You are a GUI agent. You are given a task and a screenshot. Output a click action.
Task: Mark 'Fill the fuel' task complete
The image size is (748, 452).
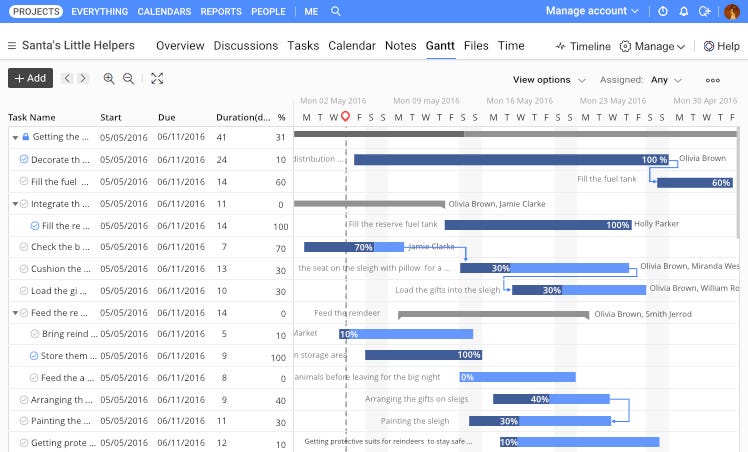coord(23,181)
